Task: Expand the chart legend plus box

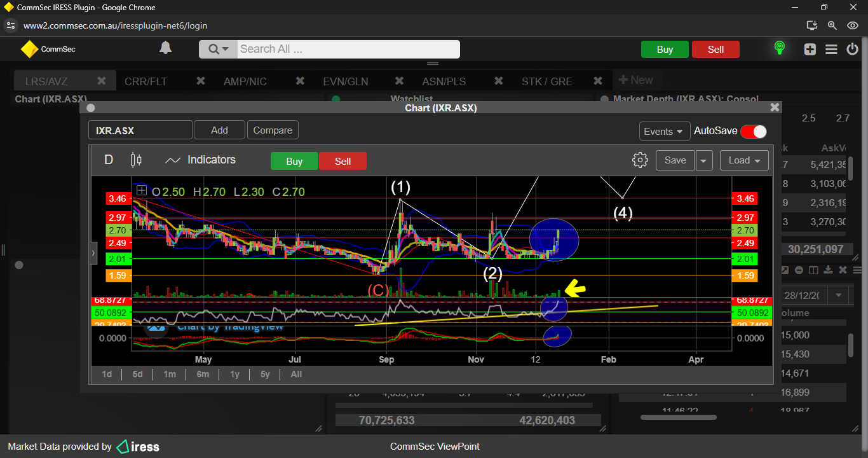Action: pyautogui.click(x=141, y=191)
